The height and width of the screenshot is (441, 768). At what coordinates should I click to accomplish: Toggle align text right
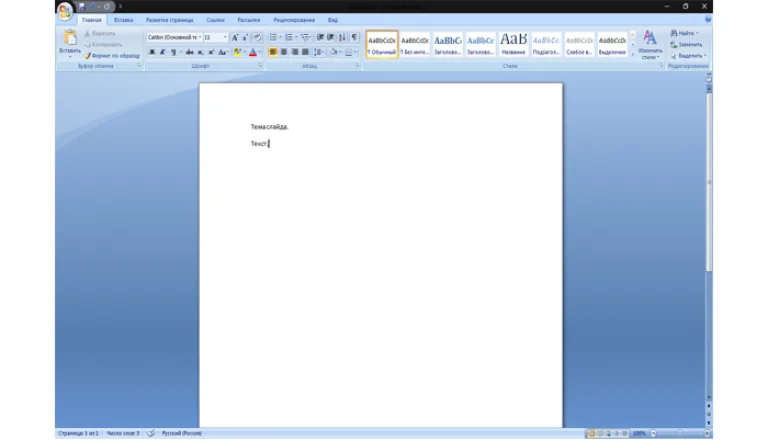294,52
